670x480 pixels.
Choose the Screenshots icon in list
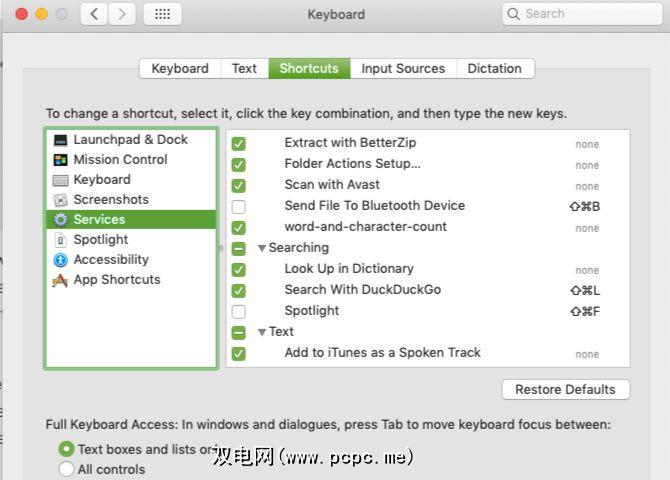point(61,200)
